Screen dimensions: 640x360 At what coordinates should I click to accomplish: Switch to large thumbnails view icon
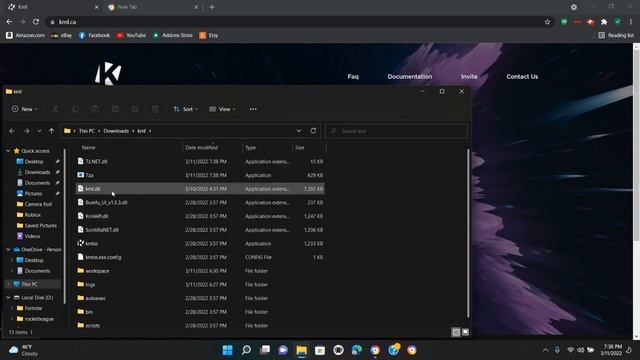click(x=465, y=332)
